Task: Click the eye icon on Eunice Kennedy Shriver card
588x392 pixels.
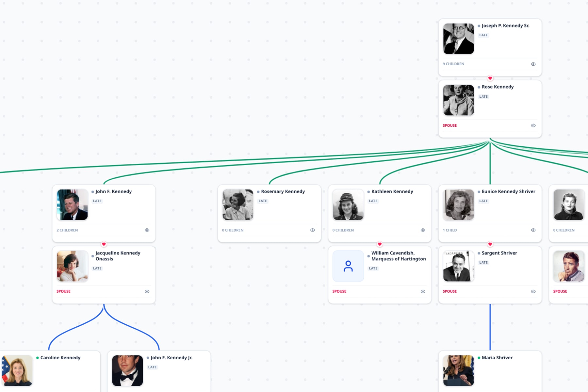Action: pos(533,230)
